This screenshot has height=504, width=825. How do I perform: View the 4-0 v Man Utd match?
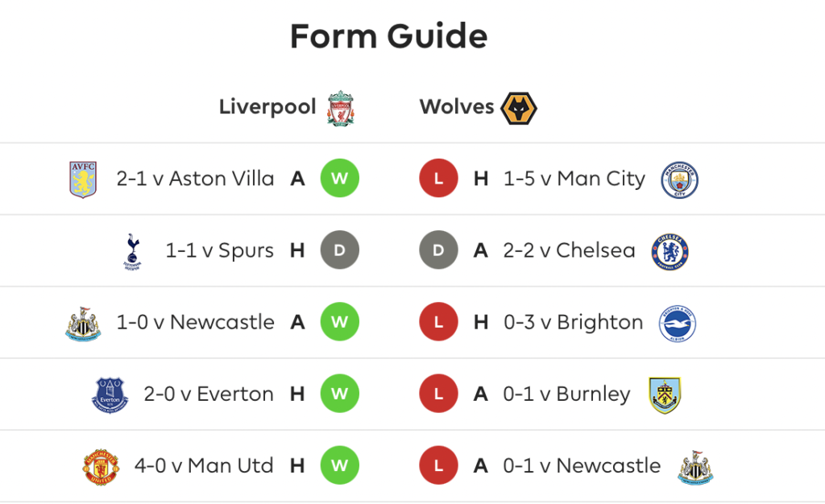[x=204, y=465]
